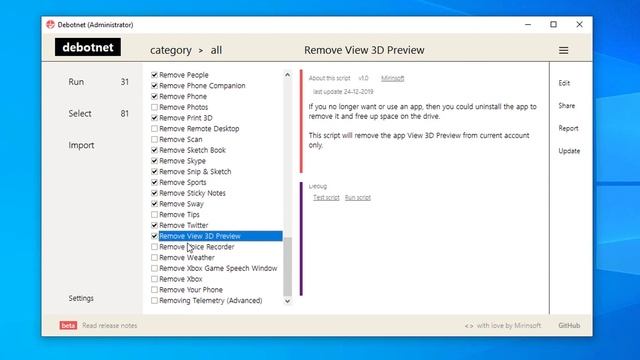Click the category breadcrumb
The image size is (640, 360).
tap(171, 50)
